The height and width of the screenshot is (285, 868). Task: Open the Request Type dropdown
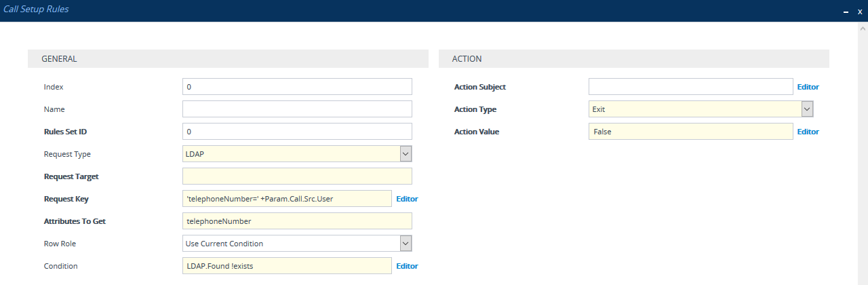tap(297, 154)
